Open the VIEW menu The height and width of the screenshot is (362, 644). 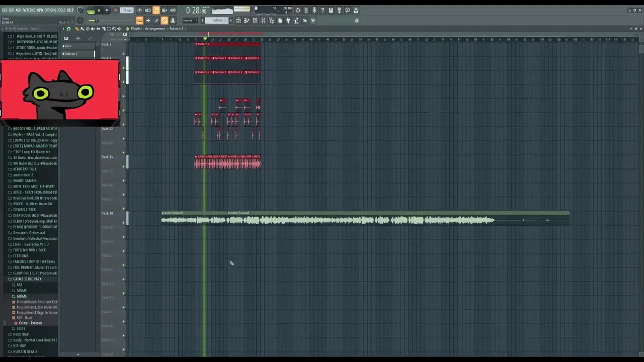pyautogui.click(x=40, y=10)
